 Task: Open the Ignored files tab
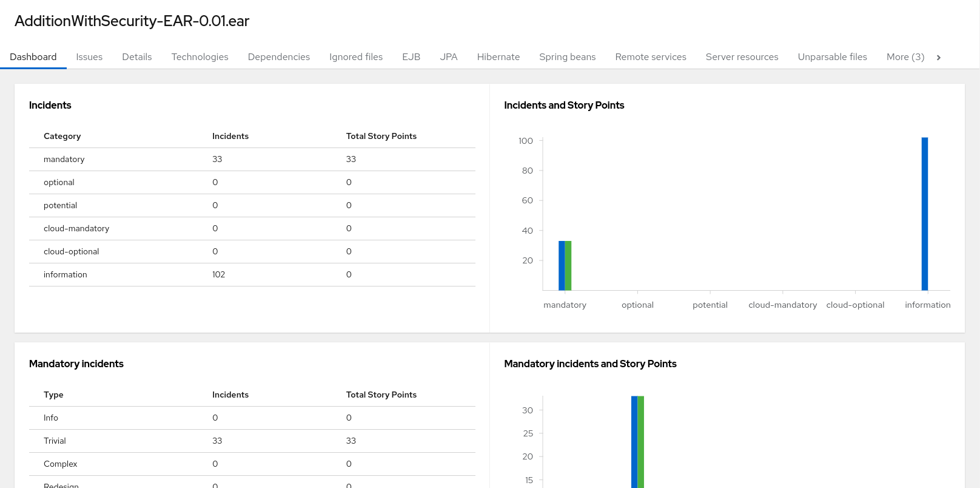pos(356,57)
